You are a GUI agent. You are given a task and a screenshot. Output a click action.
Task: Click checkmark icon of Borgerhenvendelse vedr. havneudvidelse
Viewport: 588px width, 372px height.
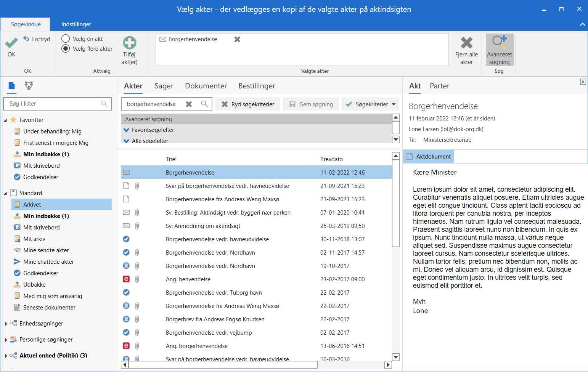point(126,239)
